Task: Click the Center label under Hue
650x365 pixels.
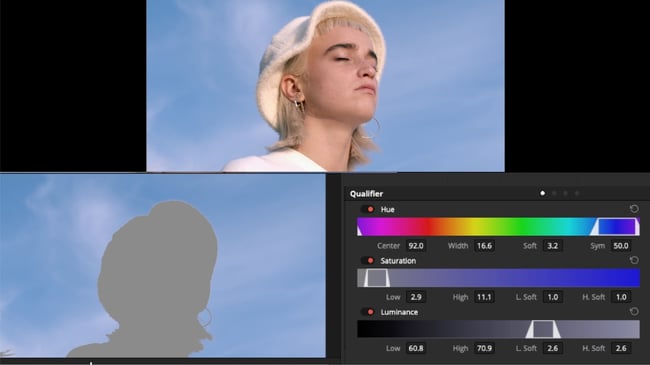Action: click(388, 246)
